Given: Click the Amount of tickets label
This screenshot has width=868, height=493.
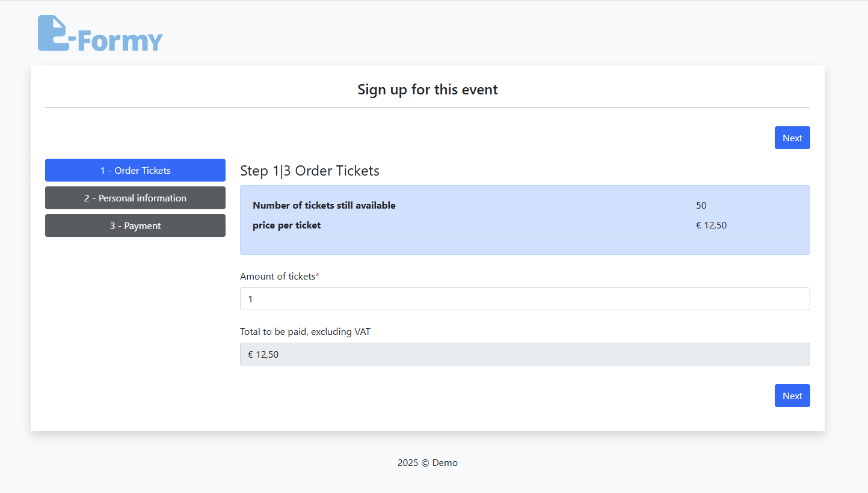Looking at the screenshot, I should 277,276.
